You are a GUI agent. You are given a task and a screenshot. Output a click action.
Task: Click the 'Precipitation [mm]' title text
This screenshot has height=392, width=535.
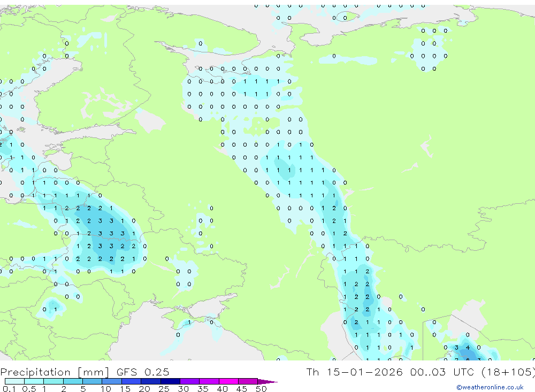click(x=55, y=372)
